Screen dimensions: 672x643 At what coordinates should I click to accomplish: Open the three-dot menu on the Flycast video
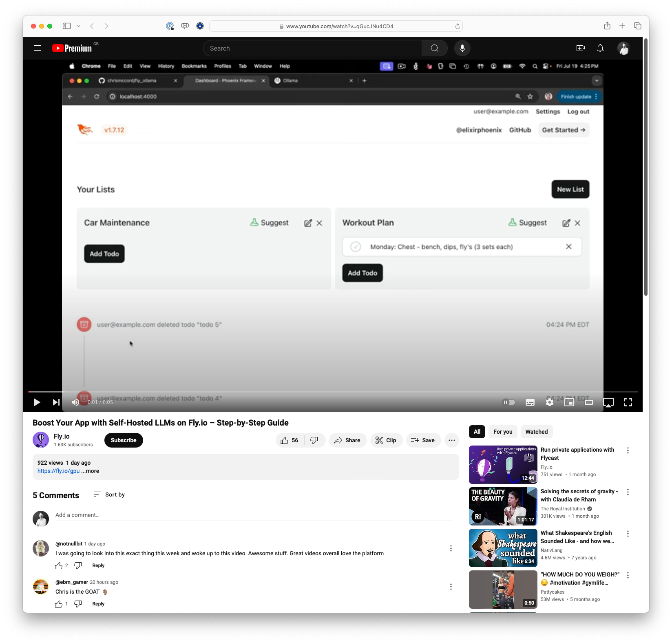coord(628,450)
